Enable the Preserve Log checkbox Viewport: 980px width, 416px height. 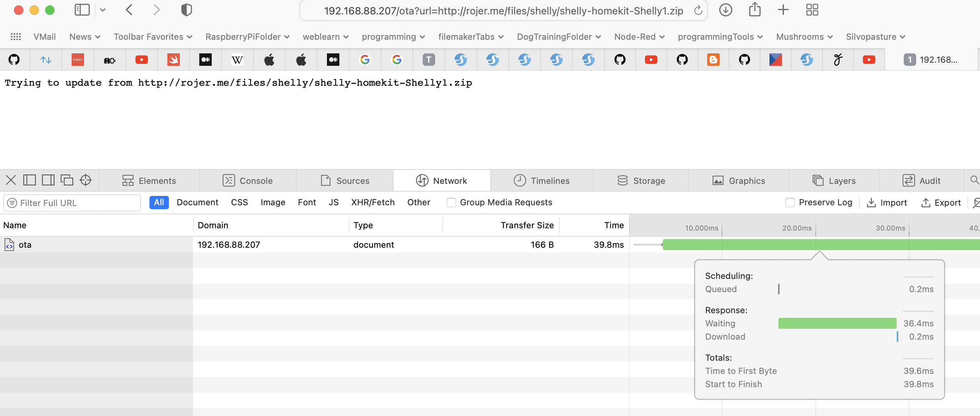(790, 203)
